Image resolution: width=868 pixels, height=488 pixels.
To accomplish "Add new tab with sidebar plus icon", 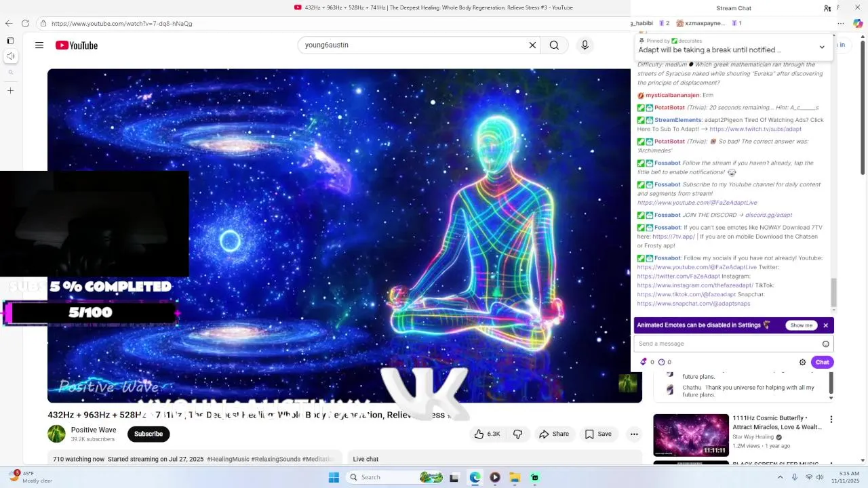I will 10,90.
